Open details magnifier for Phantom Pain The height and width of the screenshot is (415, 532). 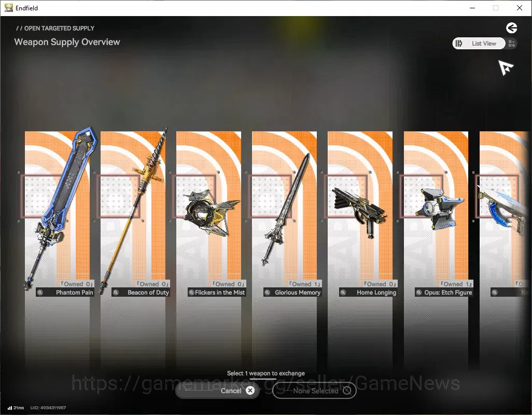click(40, 293)
